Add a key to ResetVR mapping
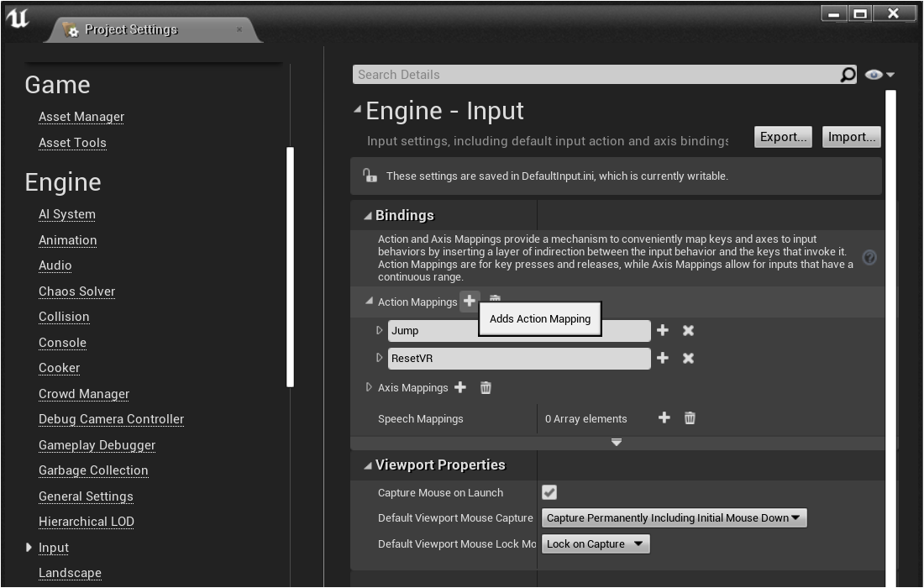Viewport: 924px width, 588px height. click(663, 359)
